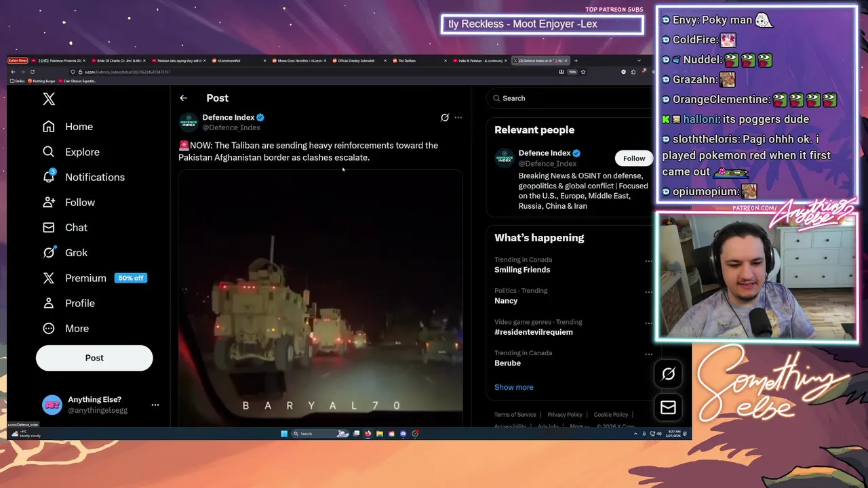Play the military convoy video
The width and height of the screenshot is (868, 488).
coord(320,298)
